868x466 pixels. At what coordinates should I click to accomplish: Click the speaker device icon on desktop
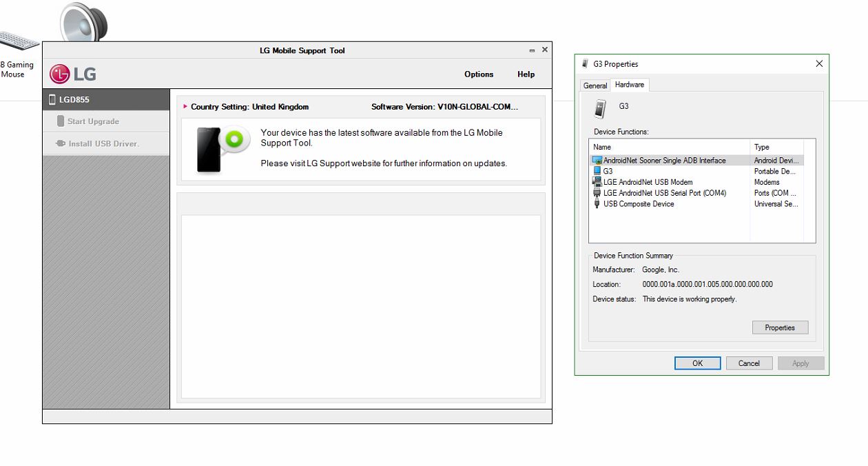83,22
